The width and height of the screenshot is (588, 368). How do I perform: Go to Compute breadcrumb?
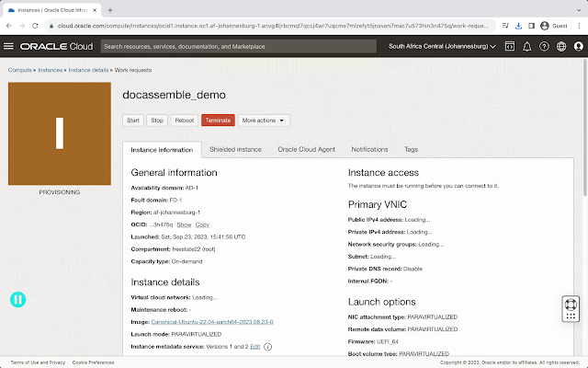tap(20, 70)
